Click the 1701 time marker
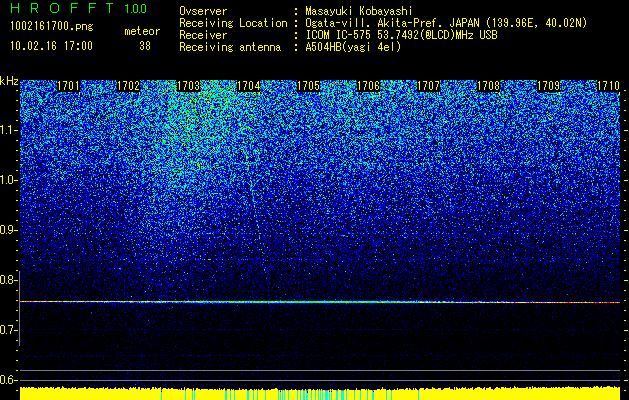Viewport: 629px width, 400px height. (69, 86)
